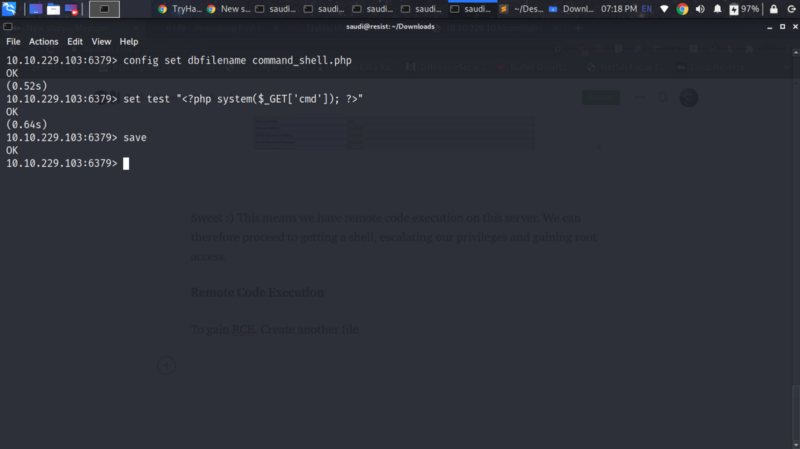Switch to ~/Des... Sublime taskbar window
The height and width of the screenshot is (449, 800).
point(521,9)
